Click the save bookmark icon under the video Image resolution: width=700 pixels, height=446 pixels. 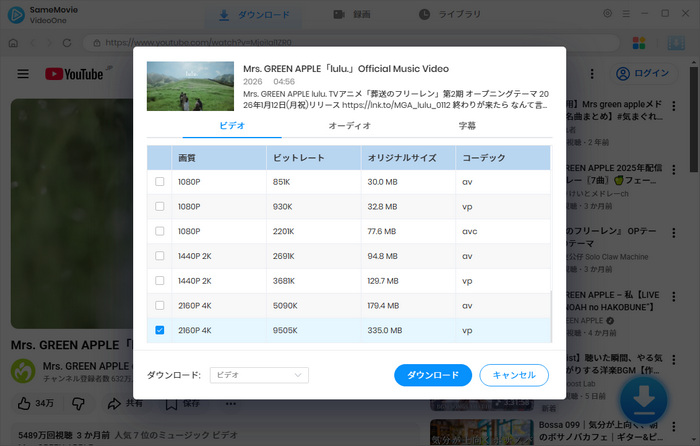[171, 404]
